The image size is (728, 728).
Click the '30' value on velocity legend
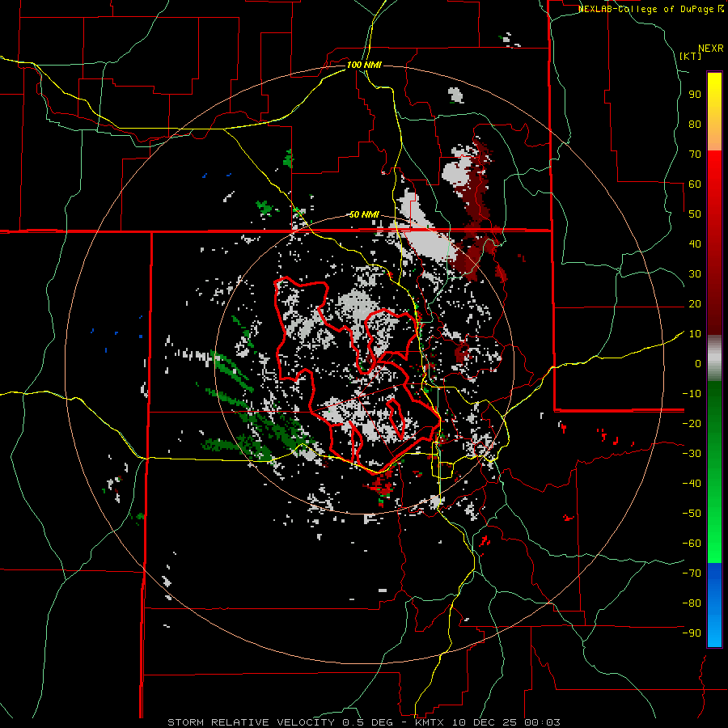click(x=695, y=274)
